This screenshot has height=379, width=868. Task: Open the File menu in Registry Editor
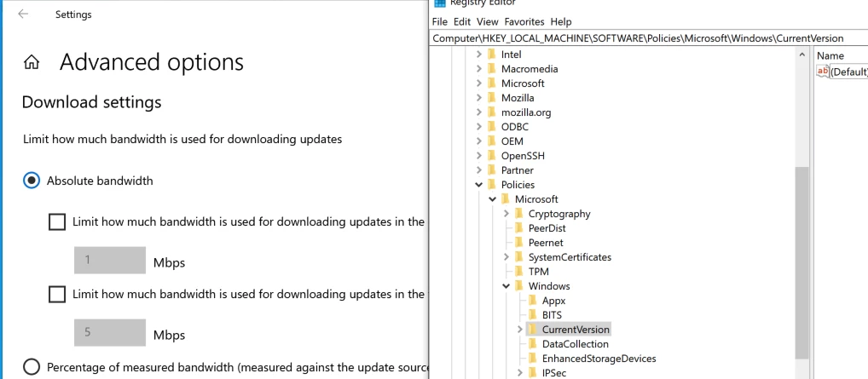[x=439, y=21]
